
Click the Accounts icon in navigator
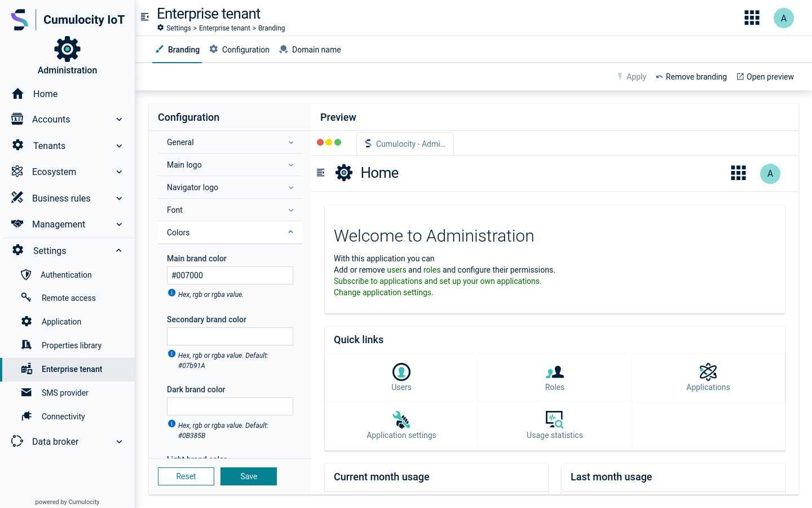[x=17, y=119]
